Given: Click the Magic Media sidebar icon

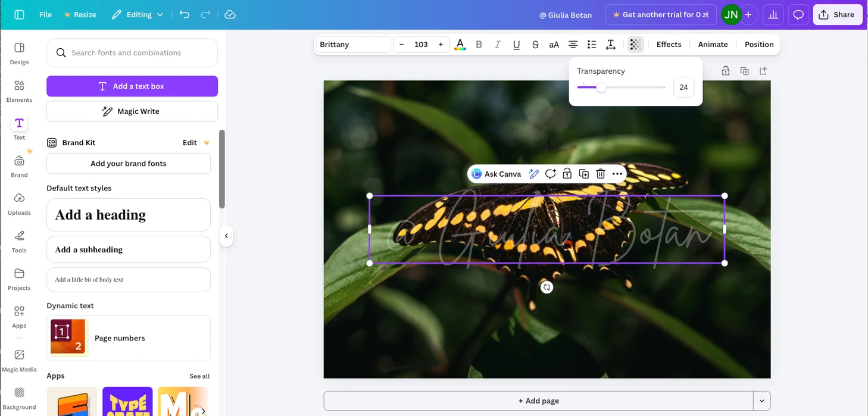Looking at the screenshot, I should (19, 355).
